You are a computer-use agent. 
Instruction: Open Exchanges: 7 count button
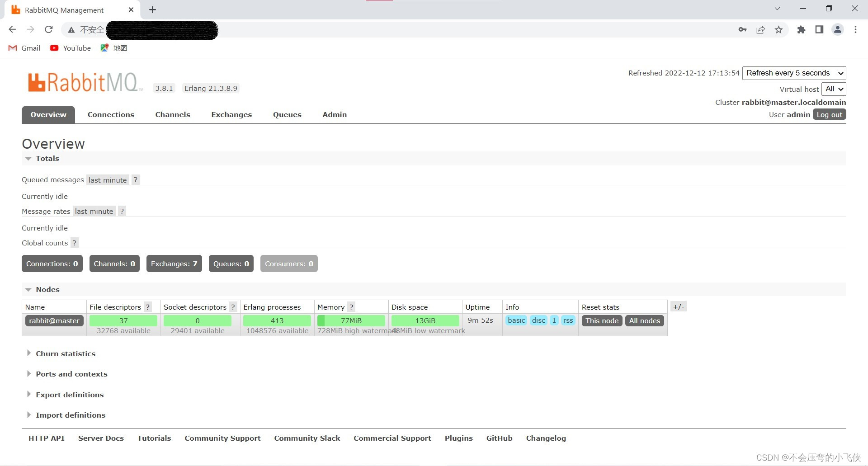pos(174,264)
